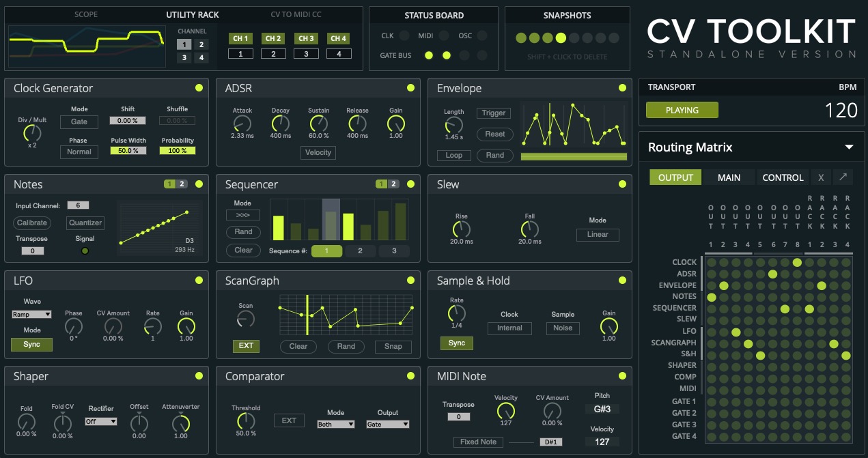Screen dimensions: 868x458
Task: Switch to the Utility Rack tab
Action: tap(193, 14)
